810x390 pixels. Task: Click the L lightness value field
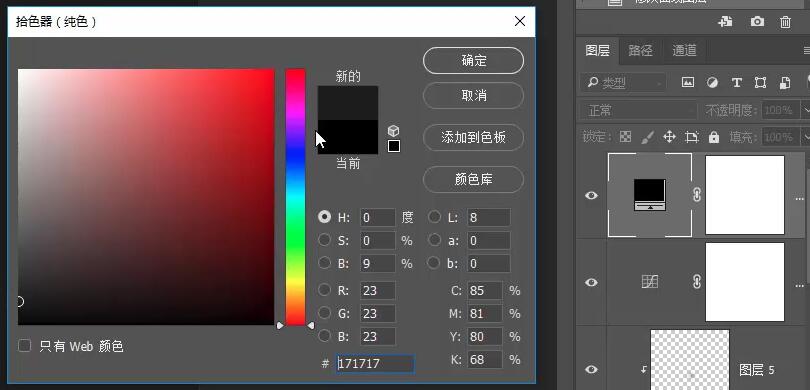(489, 217)
